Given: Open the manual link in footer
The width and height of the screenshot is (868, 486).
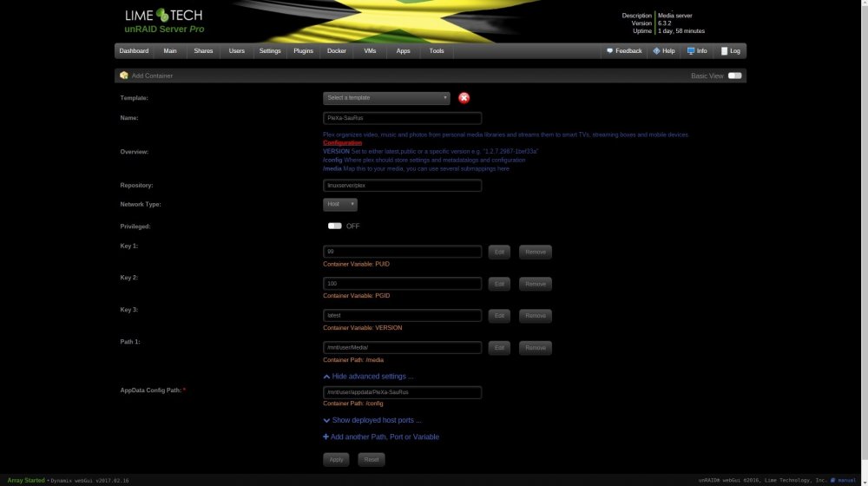Looking at the screenshot, I should (846, 481).
